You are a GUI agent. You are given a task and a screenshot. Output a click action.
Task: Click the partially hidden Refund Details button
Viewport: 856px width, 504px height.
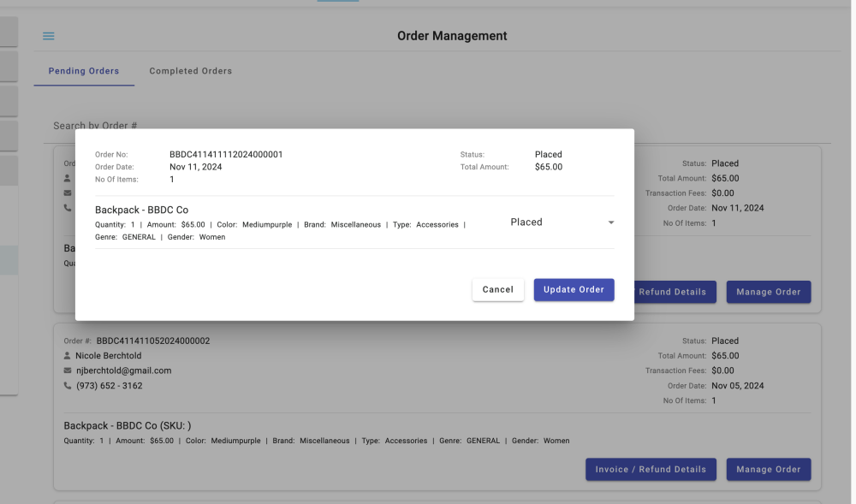(x=673, y=292)
